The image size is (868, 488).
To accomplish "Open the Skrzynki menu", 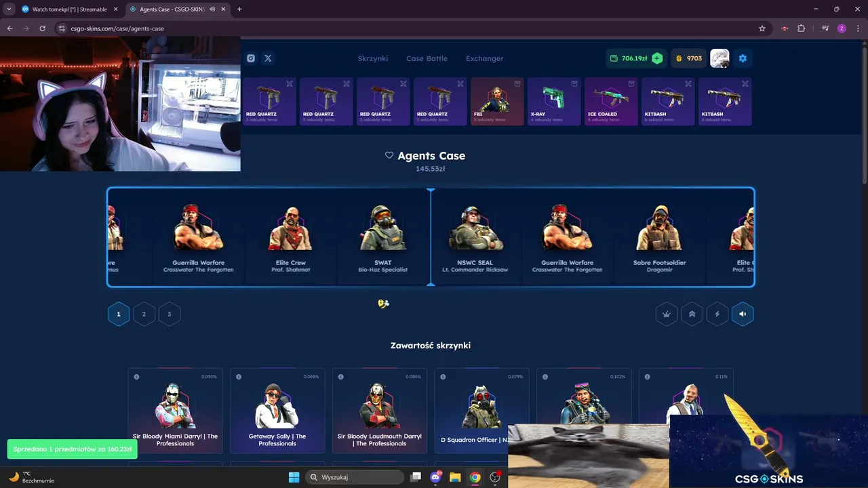I will 373,58.
